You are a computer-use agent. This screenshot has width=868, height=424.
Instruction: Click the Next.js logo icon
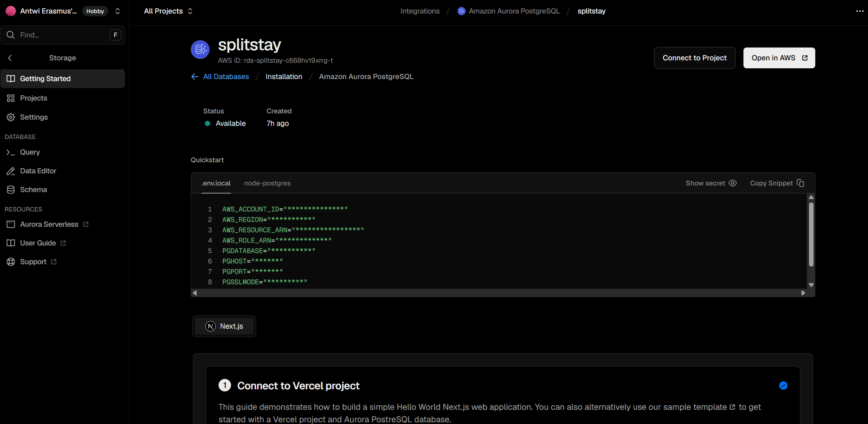tap(211, 326)
